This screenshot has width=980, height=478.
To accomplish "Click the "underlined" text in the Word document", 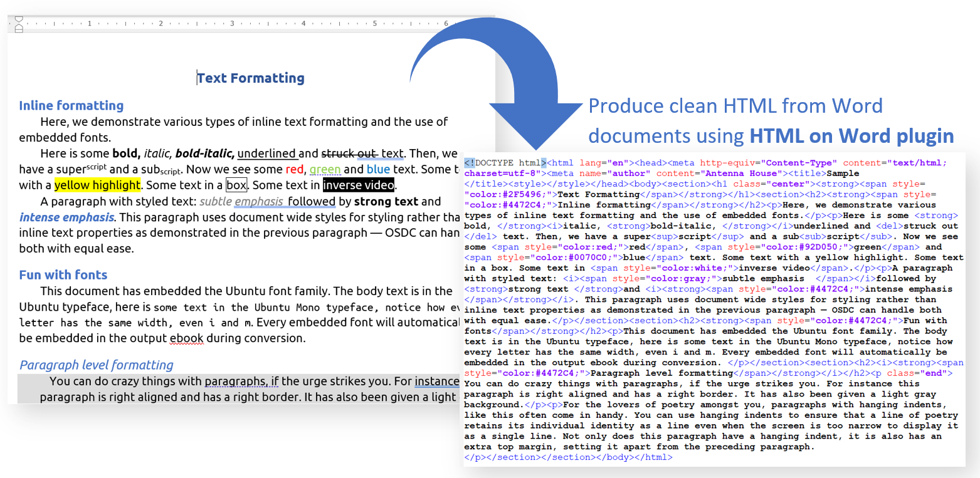I will point(266,154).
